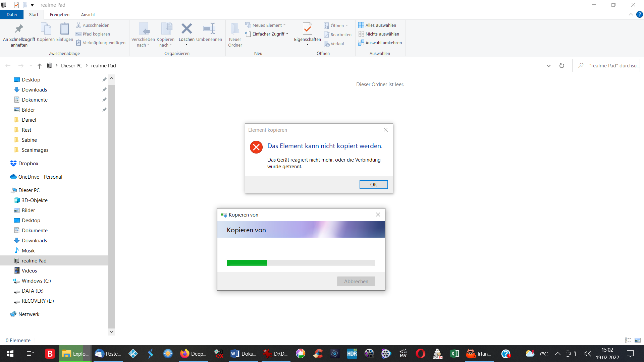This screenshot has height=362, width=644.
Task: Open Firefox on the taskbar
Action: pyautogui.click(x=193, y=354)
